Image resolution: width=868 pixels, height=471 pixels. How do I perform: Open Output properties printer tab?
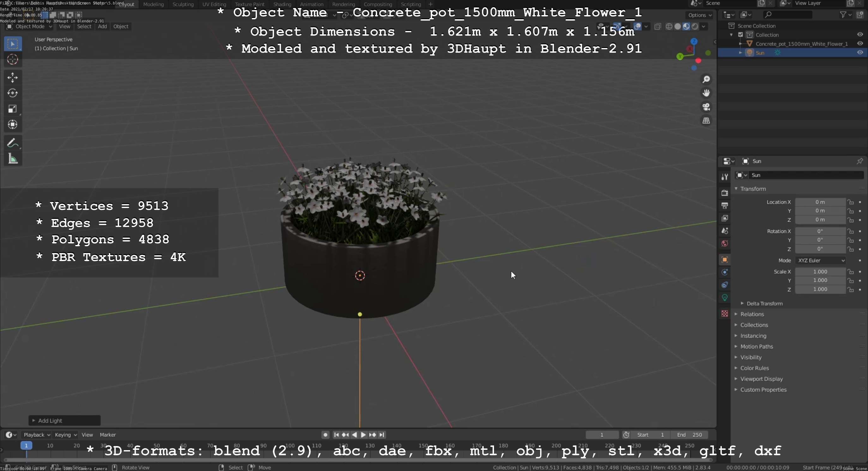725,206
